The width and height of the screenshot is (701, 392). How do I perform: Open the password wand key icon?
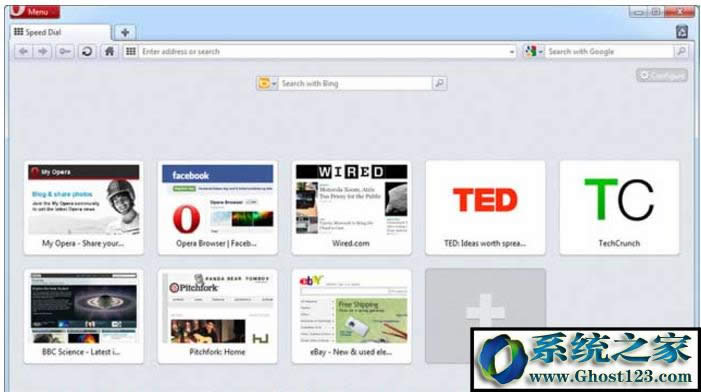[x=65, y=51]
